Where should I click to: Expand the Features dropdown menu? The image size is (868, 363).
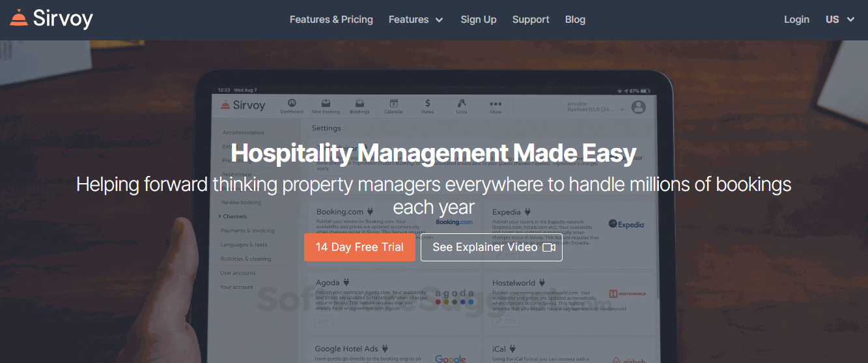(416, 20)
